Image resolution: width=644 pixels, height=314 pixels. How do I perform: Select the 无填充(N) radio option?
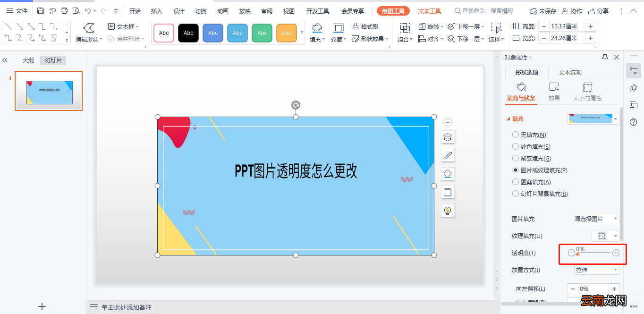tap(516, 135)
